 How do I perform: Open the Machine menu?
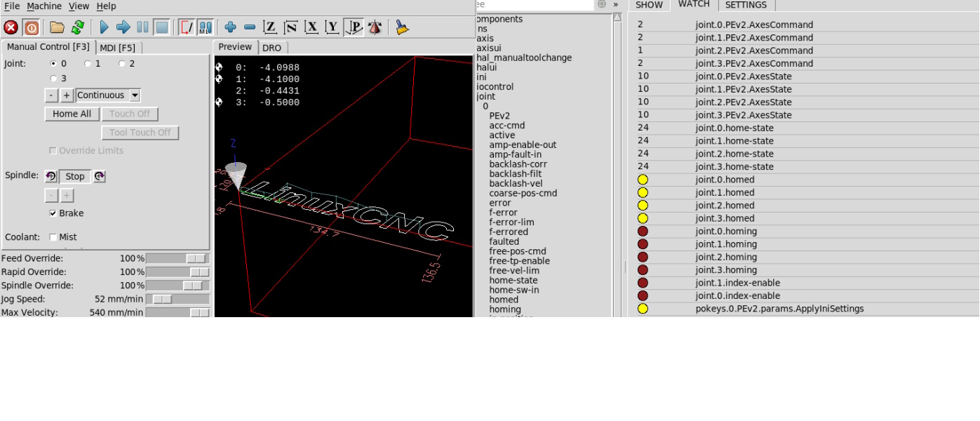tap(44, 6)
